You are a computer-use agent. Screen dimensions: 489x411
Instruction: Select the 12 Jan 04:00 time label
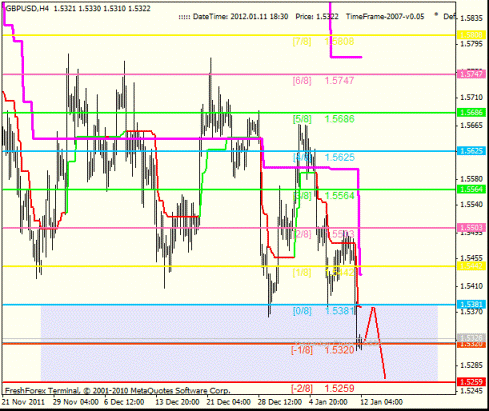tap(382, 402)
